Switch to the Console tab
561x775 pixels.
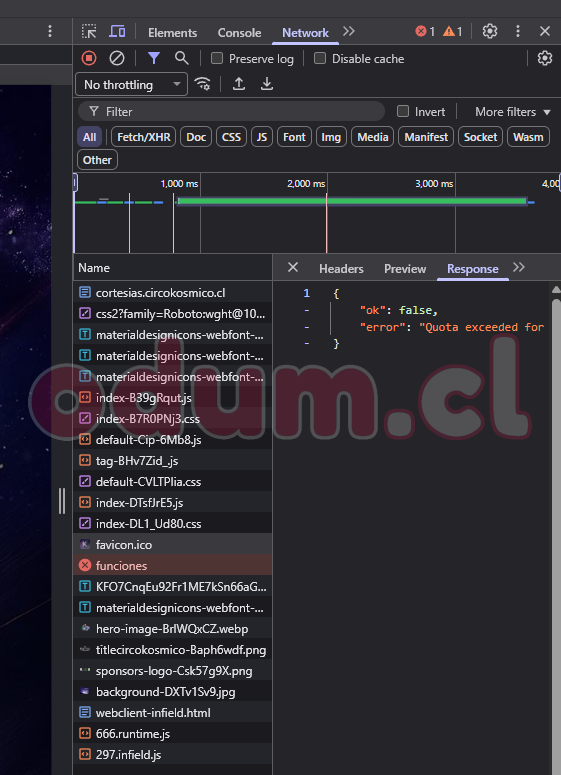pyautogui.click(x=239, y=33)
